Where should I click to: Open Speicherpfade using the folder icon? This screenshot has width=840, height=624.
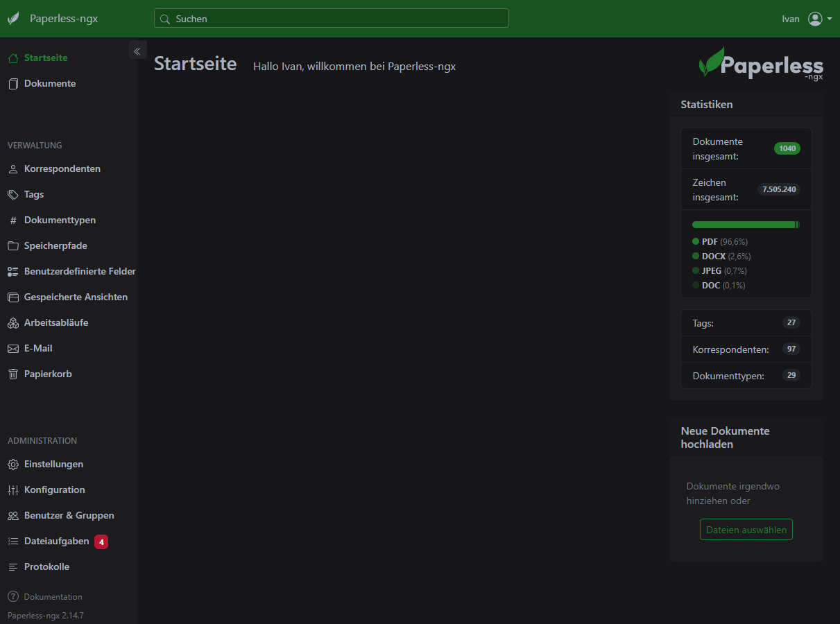click(x=12, y=245)
